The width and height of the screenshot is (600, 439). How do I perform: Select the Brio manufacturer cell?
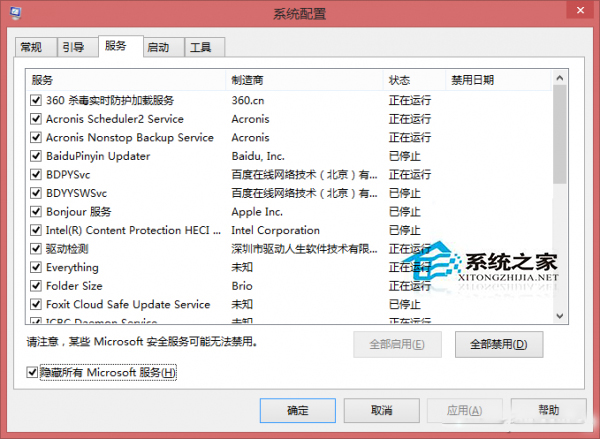click(x=242, y=286)
